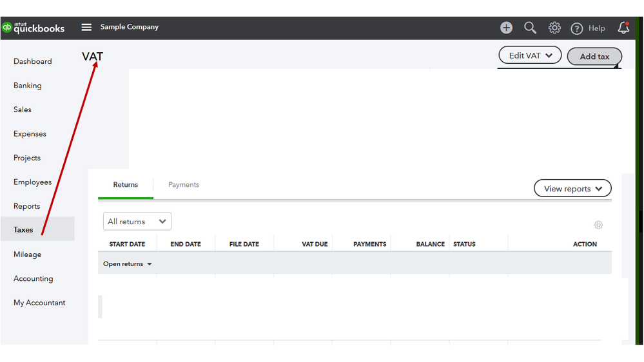Open Accounting in the sidebar
The width and height of the screenshot is (644, 362).
pyautogui.click(x=34, y=279)
